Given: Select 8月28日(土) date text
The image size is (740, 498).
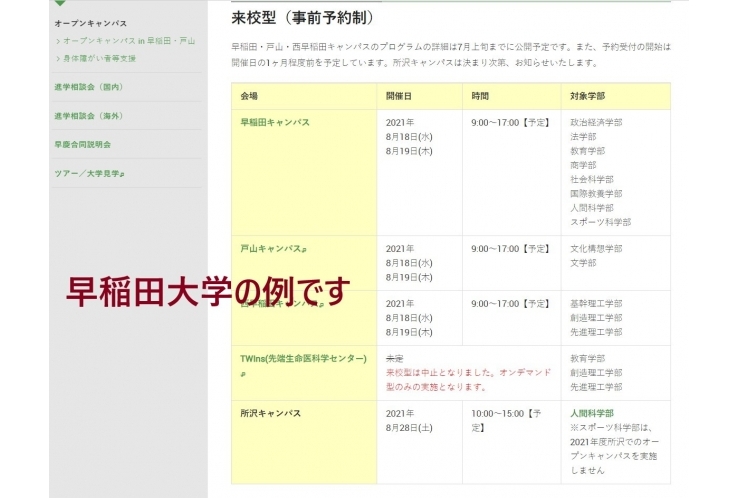Looking at the screenshot, I should click(409, 428).
